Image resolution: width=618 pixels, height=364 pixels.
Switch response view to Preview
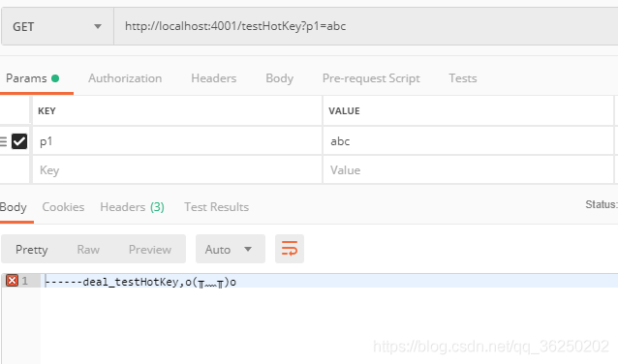150,250
